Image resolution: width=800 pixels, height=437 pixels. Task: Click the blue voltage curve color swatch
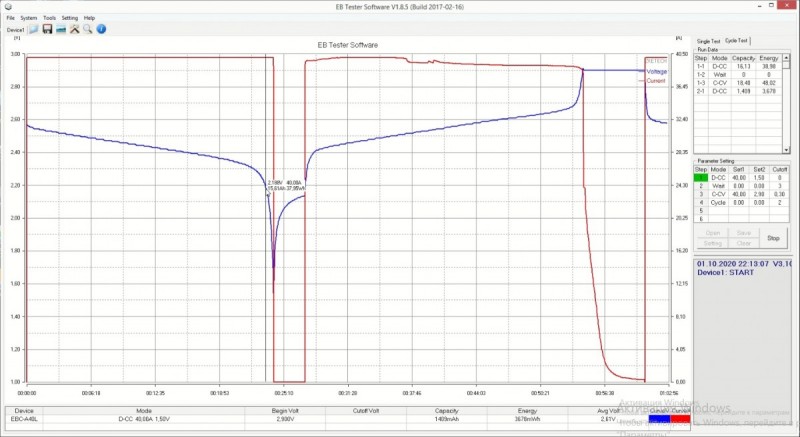tap(660, 421)
